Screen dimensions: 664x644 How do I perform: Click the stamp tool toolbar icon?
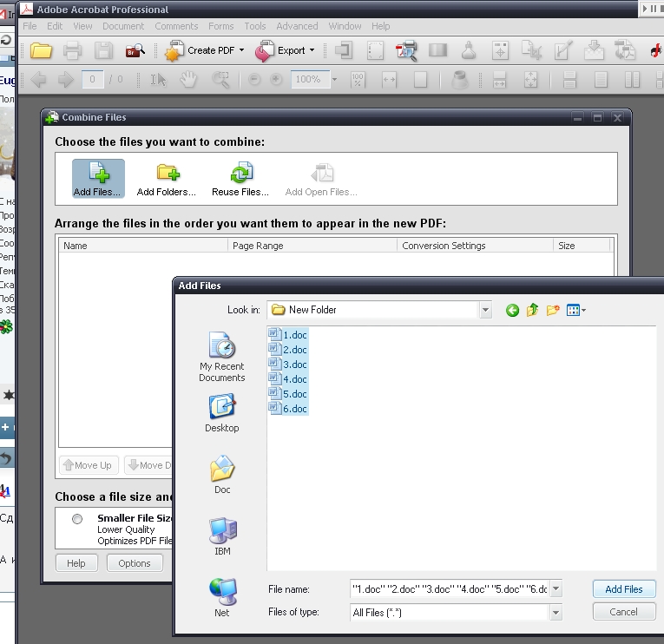click(469, 50)
